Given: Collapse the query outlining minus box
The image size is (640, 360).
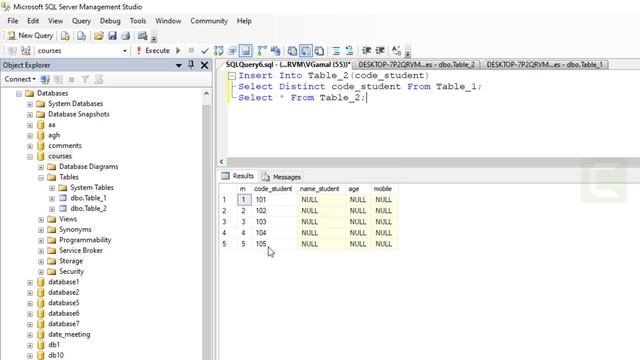Looking at the screenshot, I should [232, 76].
